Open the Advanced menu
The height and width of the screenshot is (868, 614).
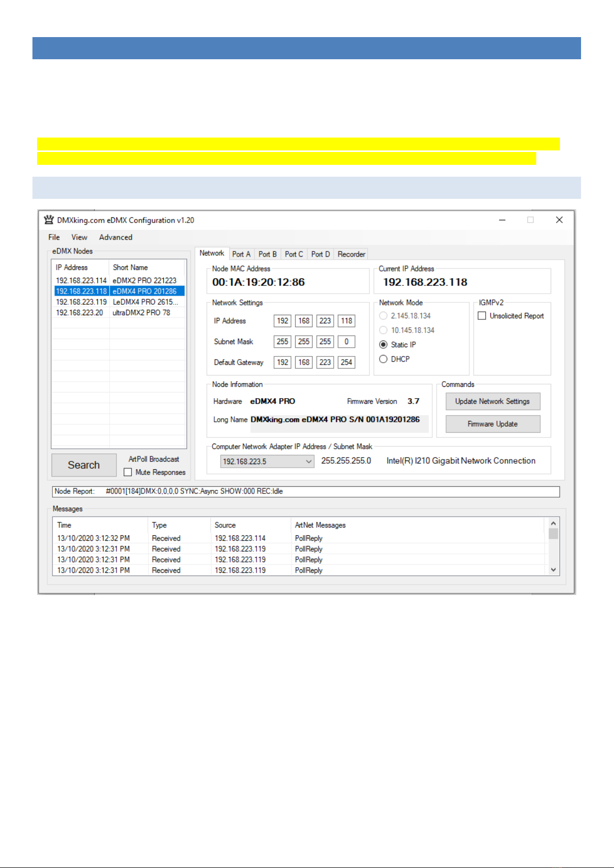pyautogui.click(x=116, y=237)
